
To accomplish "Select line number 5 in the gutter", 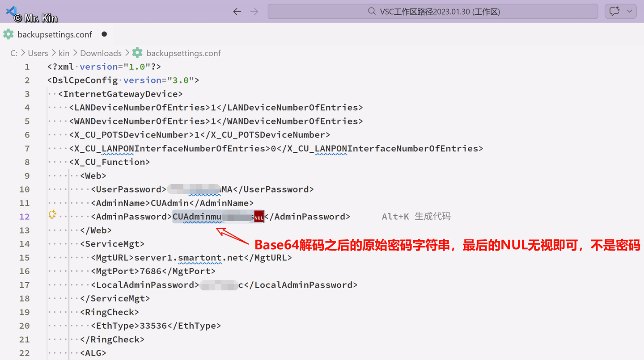I will point(27,121).
